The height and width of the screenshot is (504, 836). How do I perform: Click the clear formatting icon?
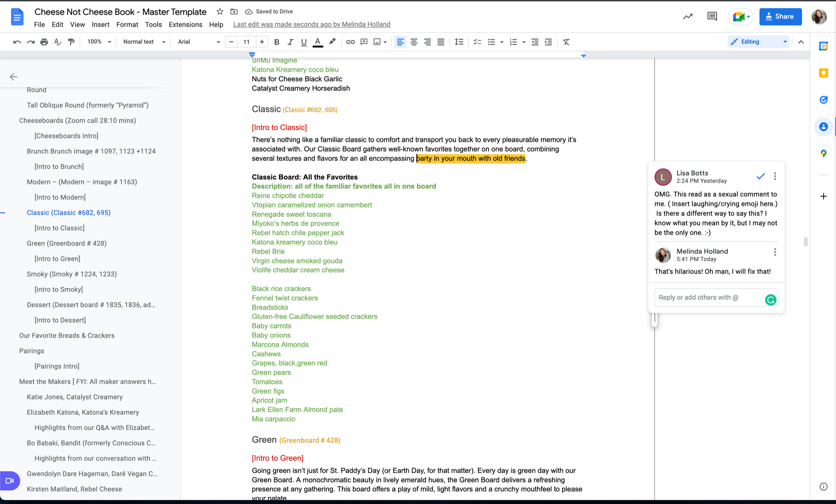(566, 42)
